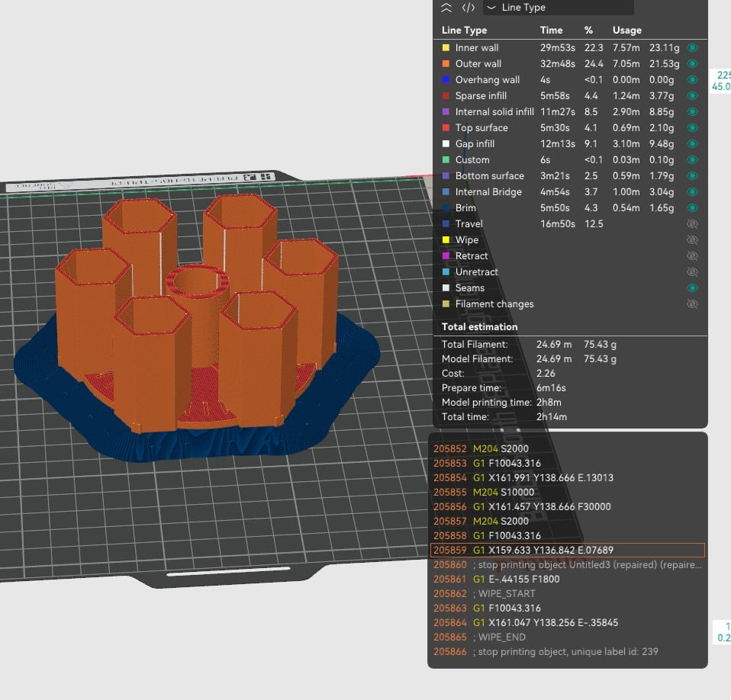Show Wipe moves via crossed eye
731x700 pixels.
click(x=692, y=240)
